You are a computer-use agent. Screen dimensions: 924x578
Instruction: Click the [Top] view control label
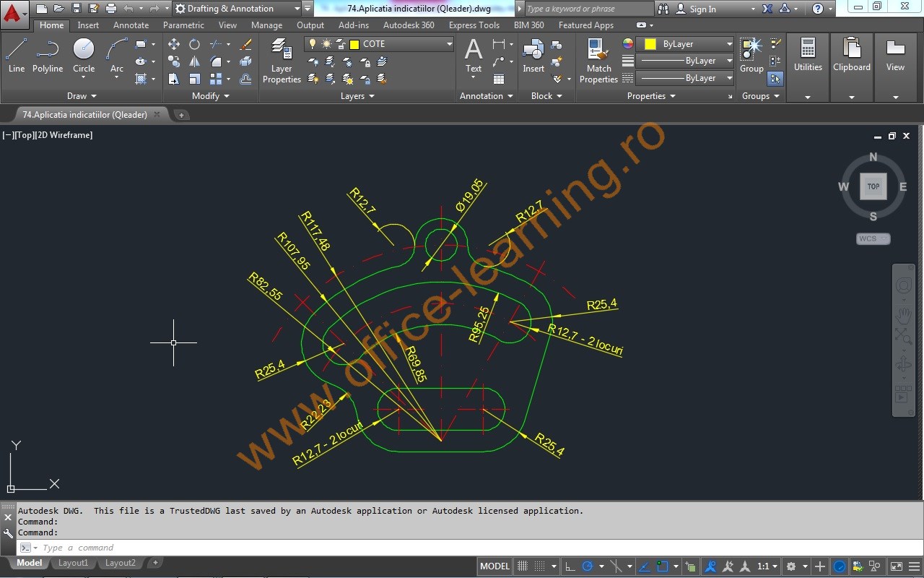(x=25, y=135)
